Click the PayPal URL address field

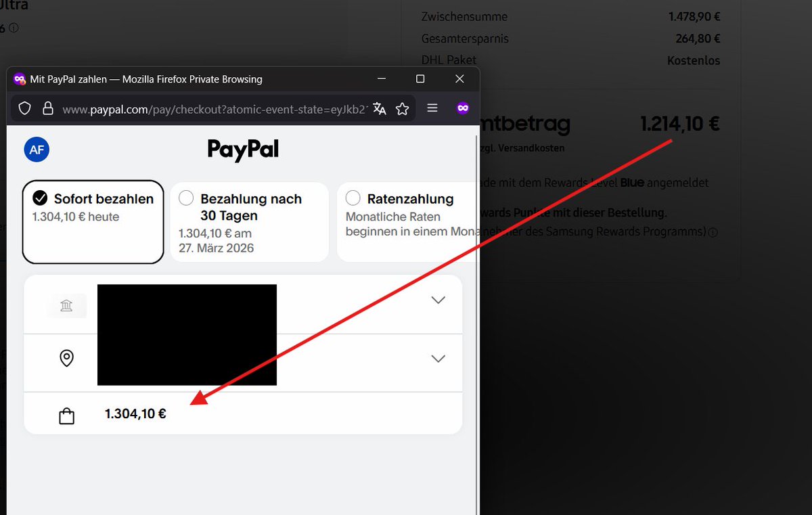(x=215, y=109)
